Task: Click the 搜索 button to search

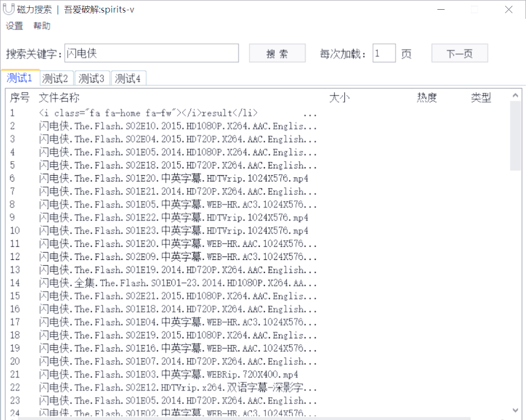Action: pyautogui.click(x=277, y=53)
